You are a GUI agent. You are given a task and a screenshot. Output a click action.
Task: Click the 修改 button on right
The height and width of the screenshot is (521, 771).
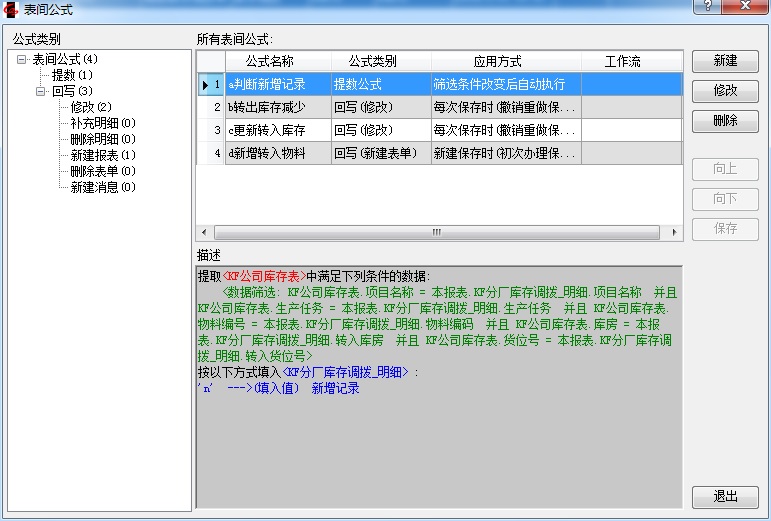725,91
